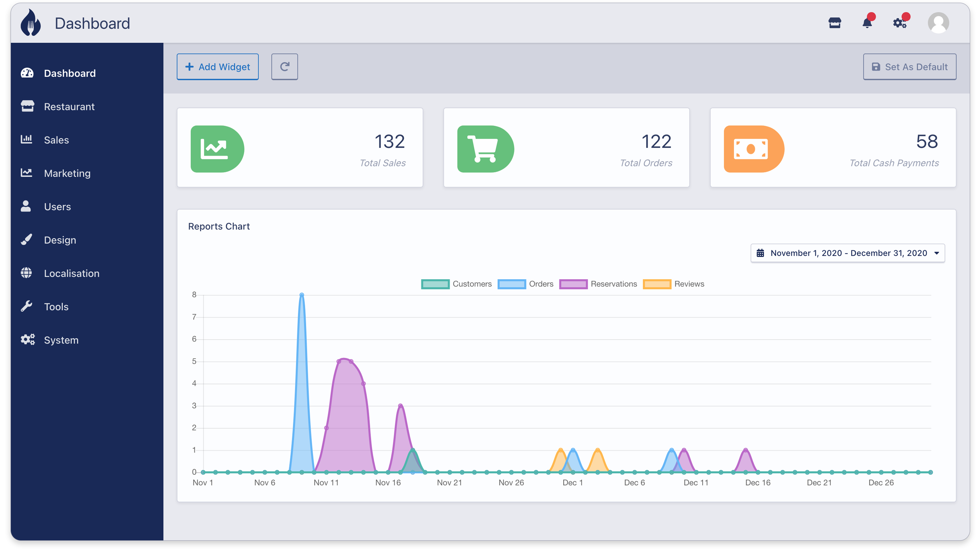Open the Tools wrench icon

[x=26, y=306]
